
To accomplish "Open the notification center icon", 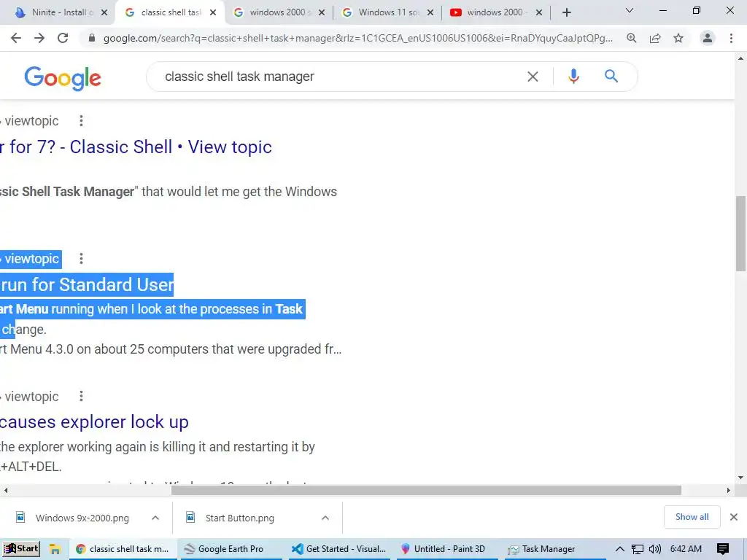I will coord(723,549).
